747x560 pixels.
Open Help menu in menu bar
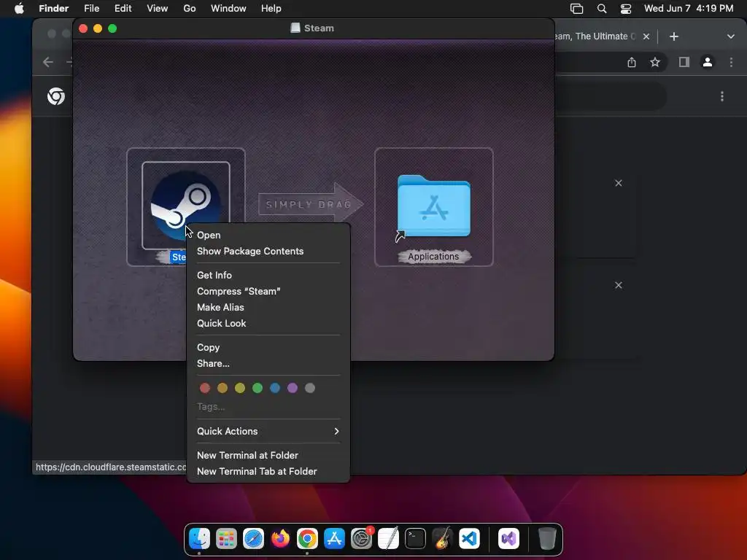click(x=271, y=8)
